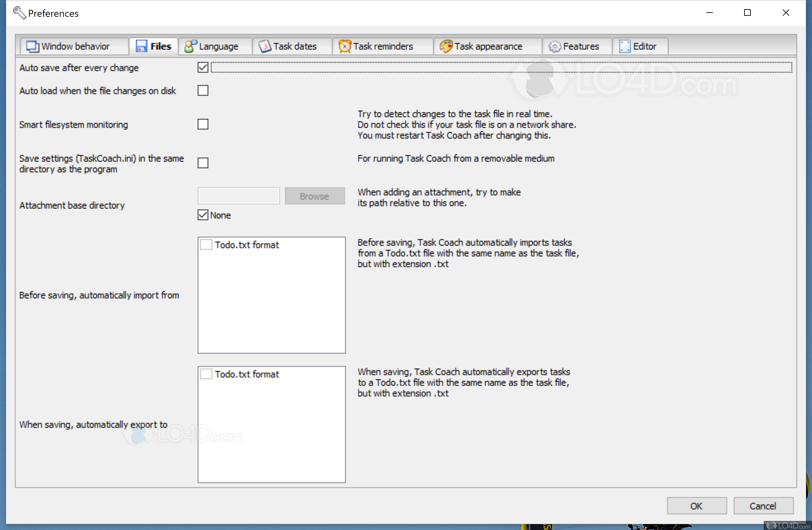Switch to the Task appearance tab
The height and width of the screenshot is (530, 812).
click(488, 46)
